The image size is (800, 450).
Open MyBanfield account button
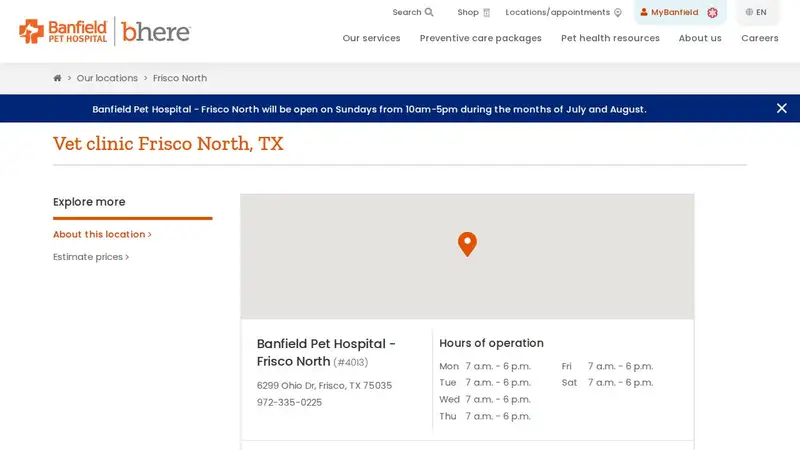679,12
